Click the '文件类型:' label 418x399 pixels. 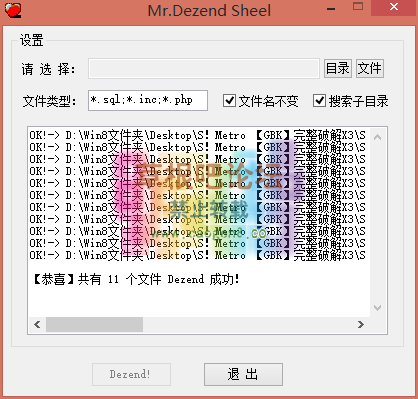(50, 101)
